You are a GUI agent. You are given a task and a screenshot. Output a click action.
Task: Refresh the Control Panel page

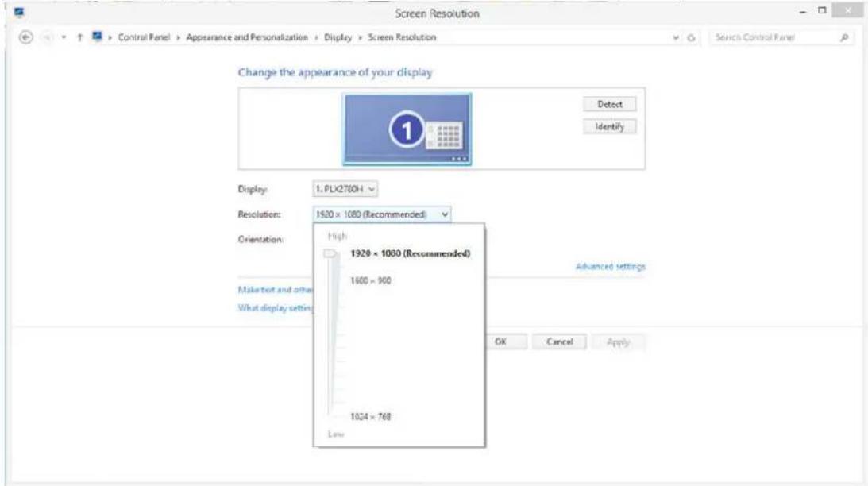pos(691,37)
